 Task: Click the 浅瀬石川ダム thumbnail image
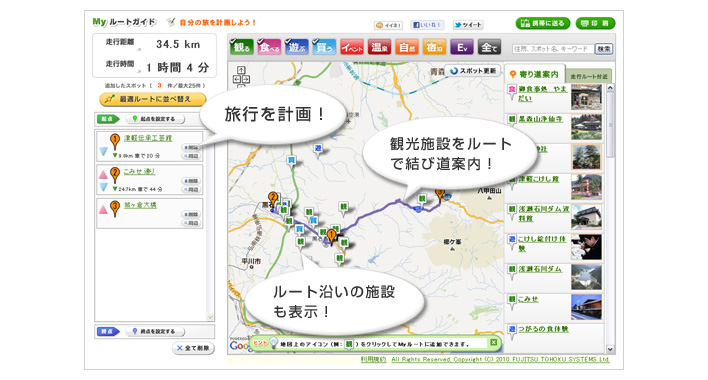coord(586,277)
